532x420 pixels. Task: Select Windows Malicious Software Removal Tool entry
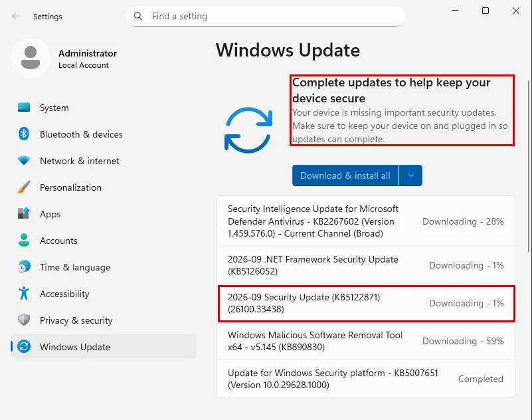tap(366, 341)
